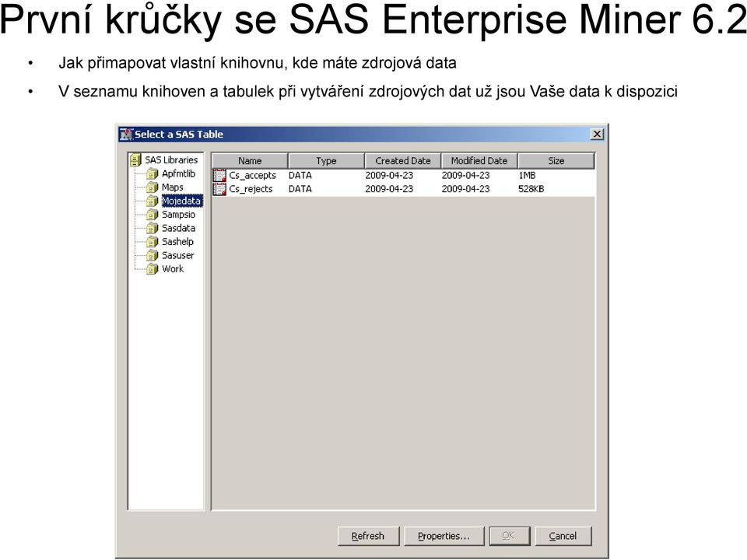Close the Select a SAS Table window
Screen dimensions: 747x560
click(597, 135)
